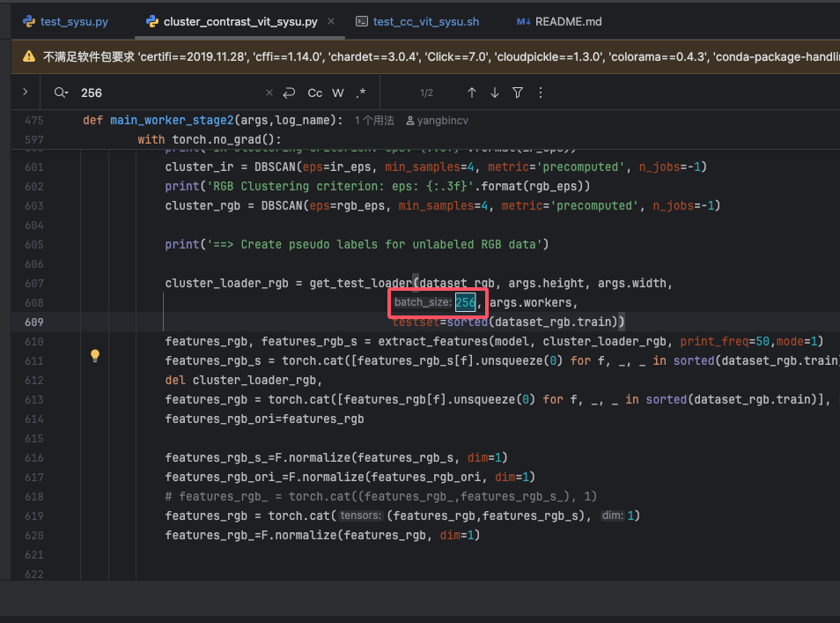Toggle Regex (.*) search option
The width and height of the screenshot is (840, 623).
tap(361, 93)
